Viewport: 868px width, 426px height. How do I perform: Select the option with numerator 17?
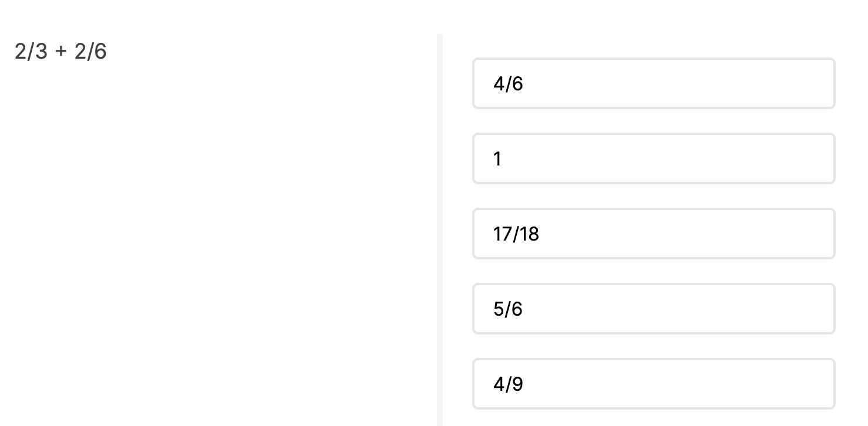[654, 234]
